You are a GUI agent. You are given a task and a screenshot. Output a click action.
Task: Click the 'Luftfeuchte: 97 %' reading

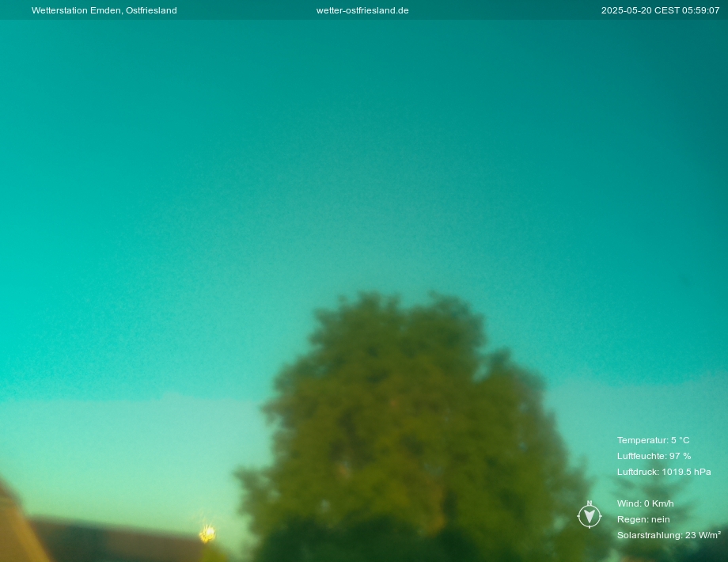[x=654, y=456]
